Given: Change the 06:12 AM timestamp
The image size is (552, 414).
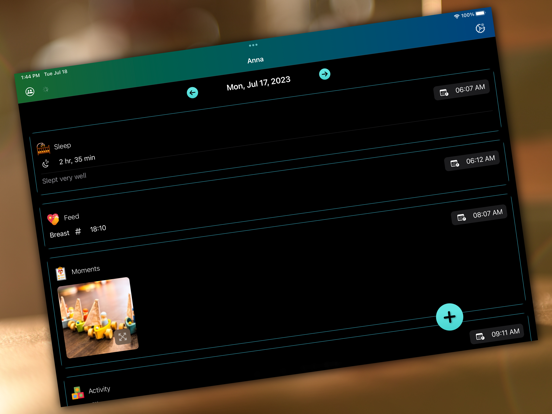Looking at the screenshot, I should pos(472,162).
